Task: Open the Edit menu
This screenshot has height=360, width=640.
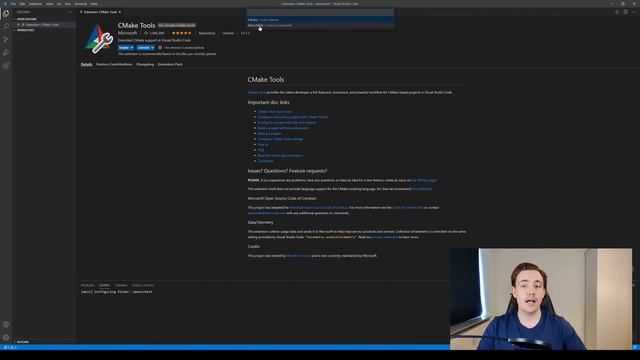Action: [22, 4]
